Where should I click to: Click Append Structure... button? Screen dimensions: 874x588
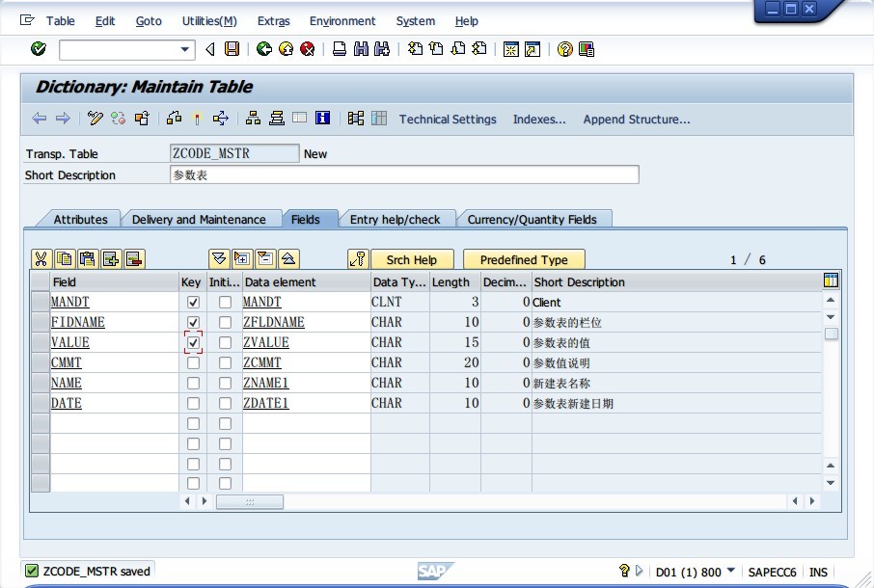637,120
